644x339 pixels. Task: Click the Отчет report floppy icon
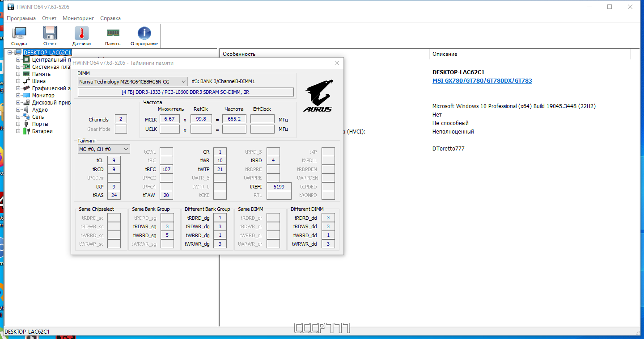(x=50, y=36)
